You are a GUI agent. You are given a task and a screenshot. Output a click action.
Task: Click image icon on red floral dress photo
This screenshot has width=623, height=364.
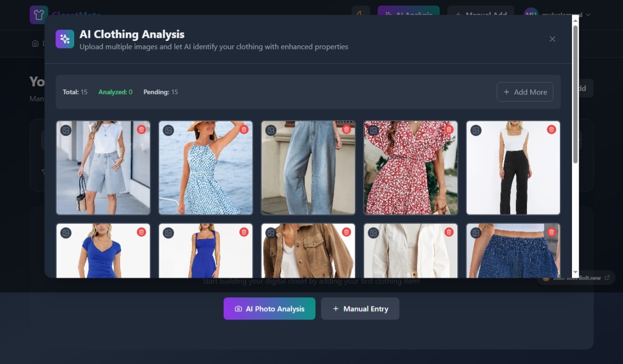[373, 130]
